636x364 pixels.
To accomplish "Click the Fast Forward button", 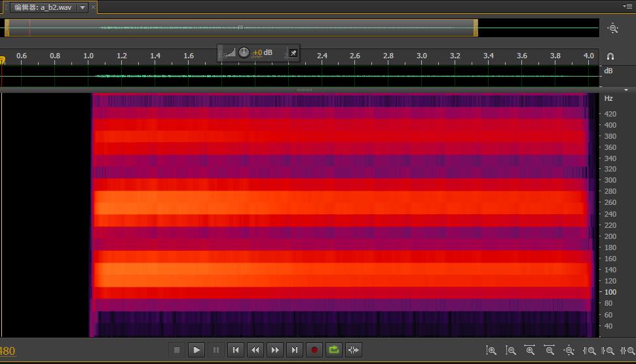I will tap(275, 350).
